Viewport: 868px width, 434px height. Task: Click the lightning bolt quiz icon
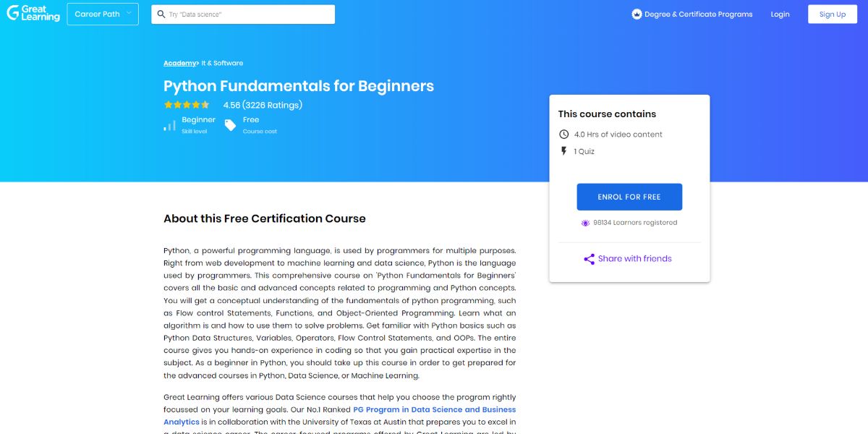(x=564, y=151)
